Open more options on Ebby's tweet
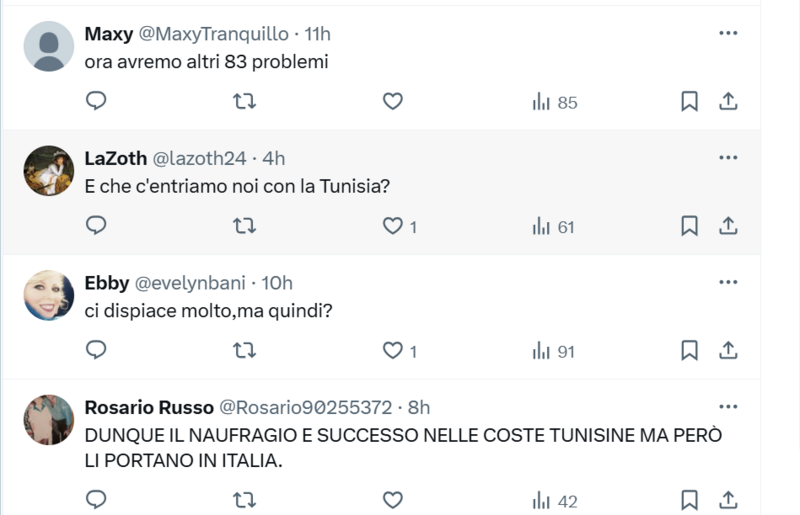Screen dimensions: 800x515 (x=728, y=282)
